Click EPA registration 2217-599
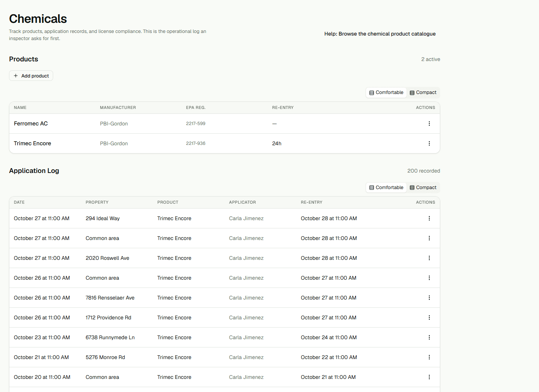 [196, 124]
